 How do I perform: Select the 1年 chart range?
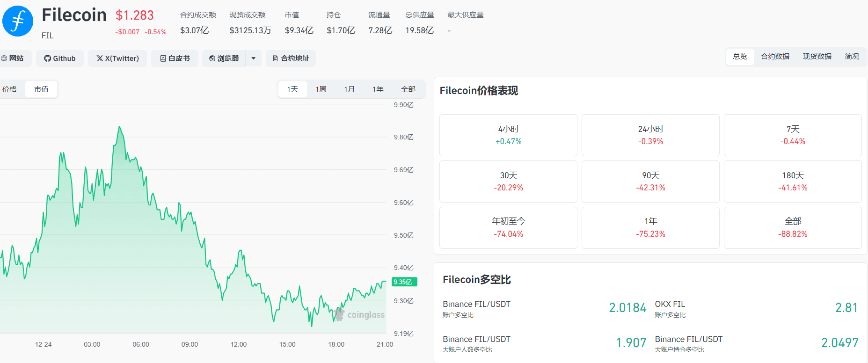pyautogui.click(x=378, y=89)
